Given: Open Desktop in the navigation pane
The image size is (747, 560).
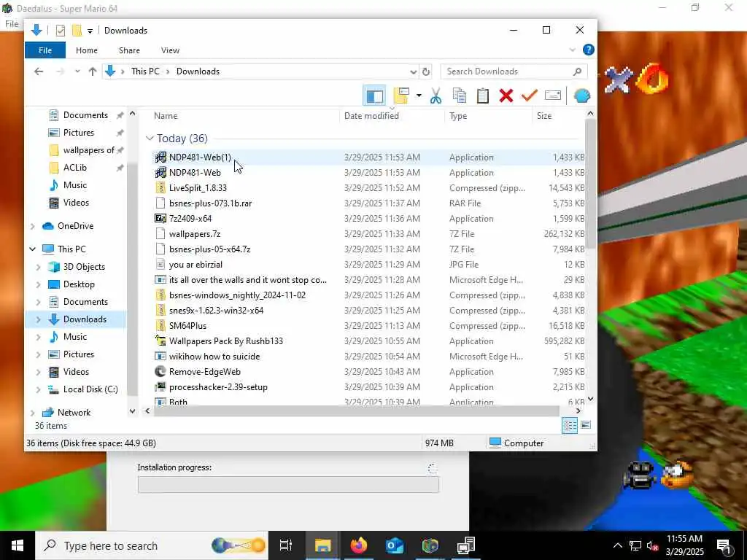Looking at the screenshot, I should coord(79,284).
